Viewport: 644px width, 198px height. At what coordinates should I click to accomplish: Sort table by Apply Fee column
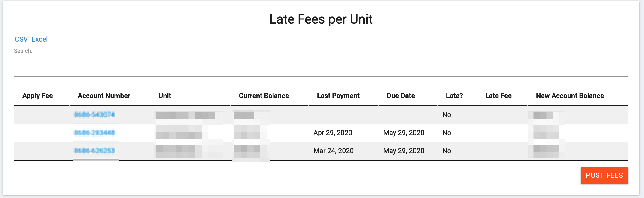click(x=37, y=96)
